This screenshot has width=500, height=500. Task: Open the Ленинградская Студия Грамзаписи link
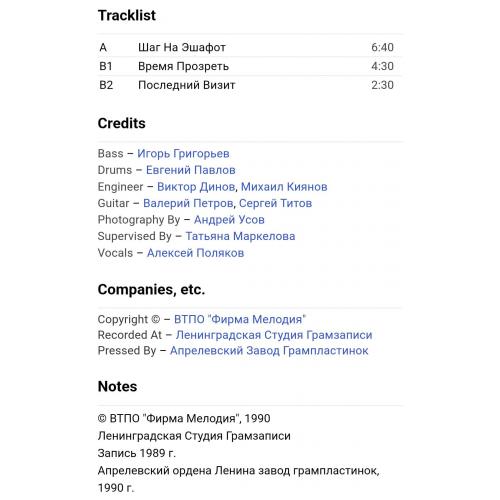[274, 335]
